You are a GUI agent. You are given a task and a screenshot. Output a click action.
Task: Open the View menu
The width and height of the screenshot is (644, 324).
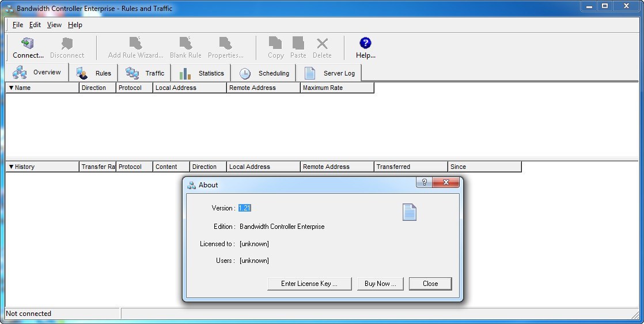coord(54,25)
